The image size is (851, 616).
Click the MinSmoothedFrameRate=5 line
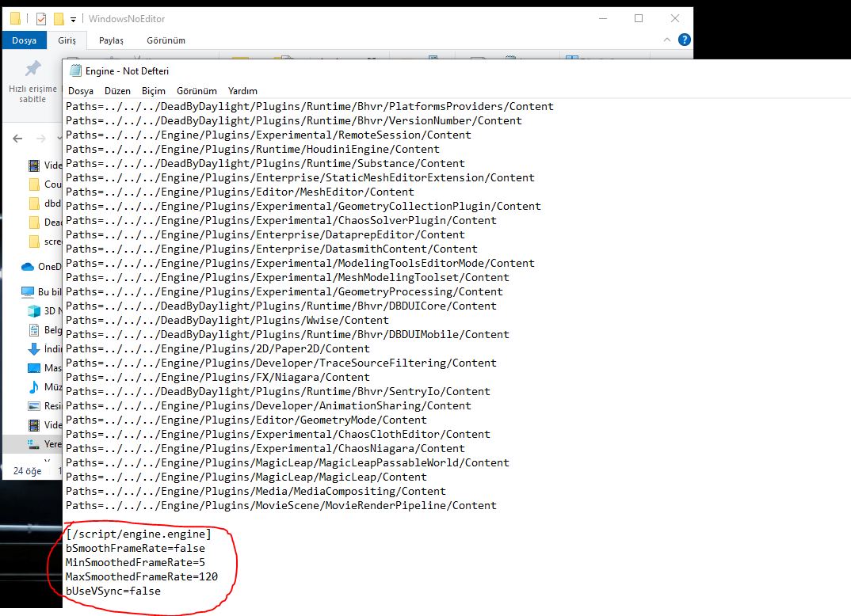(x=135, y=562)
